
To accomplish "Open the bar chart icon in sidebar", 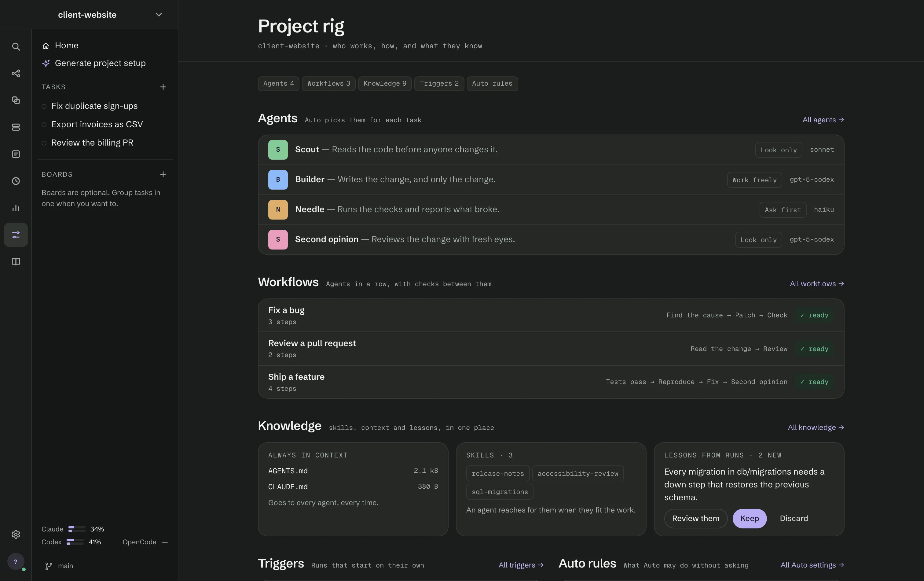I will click(16, 208).
